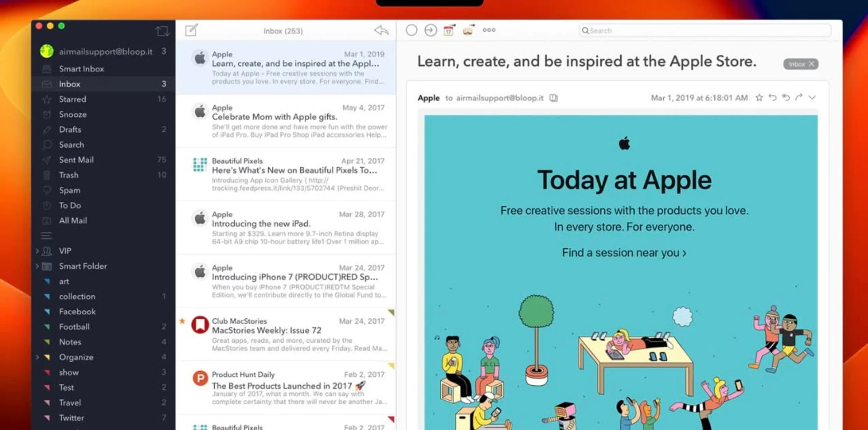
Task: Open the Introducing the new iPad email
Action: tap(286, 227)
